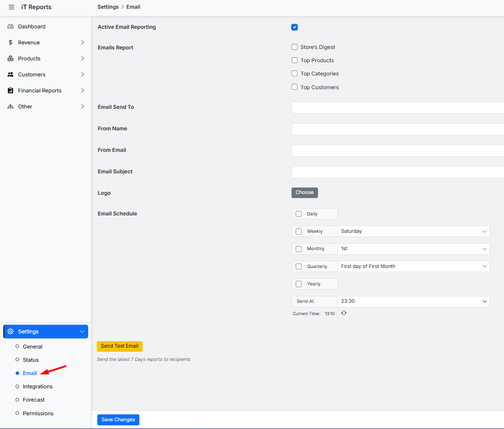Enable the Store's Digest report checkbox

click(295, 47)
